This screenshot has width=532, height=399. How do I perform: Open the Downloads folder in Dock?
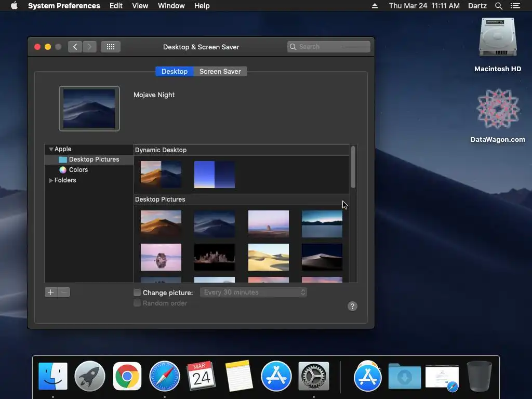point(404,377)
